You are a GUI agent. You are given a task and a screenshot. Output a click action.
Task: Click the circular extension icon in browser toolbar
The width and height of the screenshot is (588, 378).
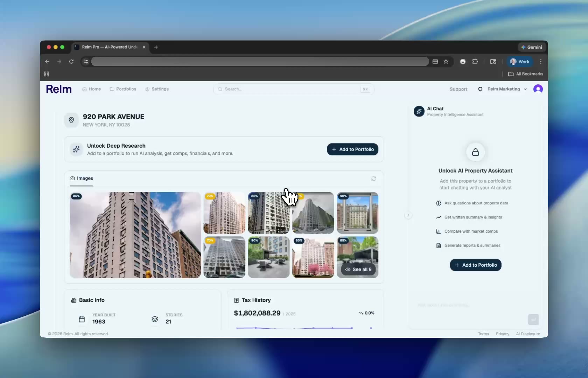click(463, 62)
